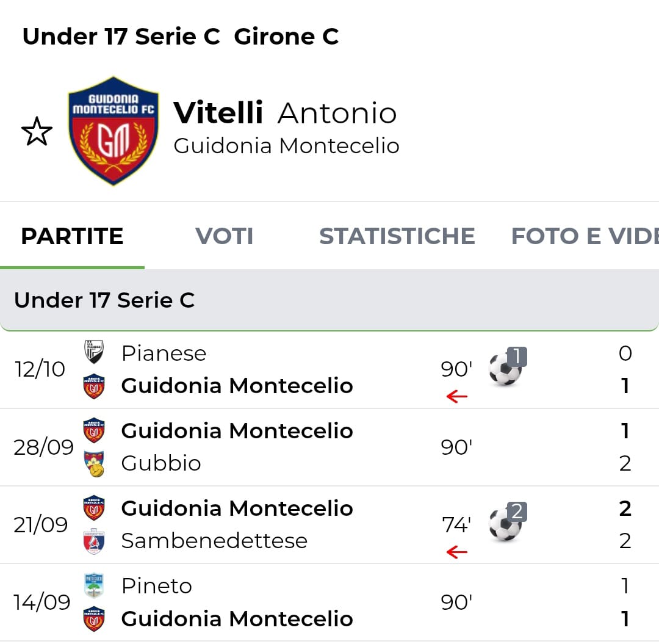
Task: Switch to the VOTI tab
Action: [x=224, y=236]
